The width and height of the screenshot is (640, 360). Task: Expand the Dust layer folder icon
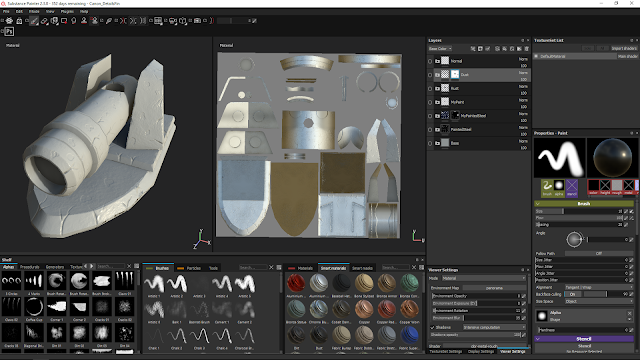(x=437, y=75)
